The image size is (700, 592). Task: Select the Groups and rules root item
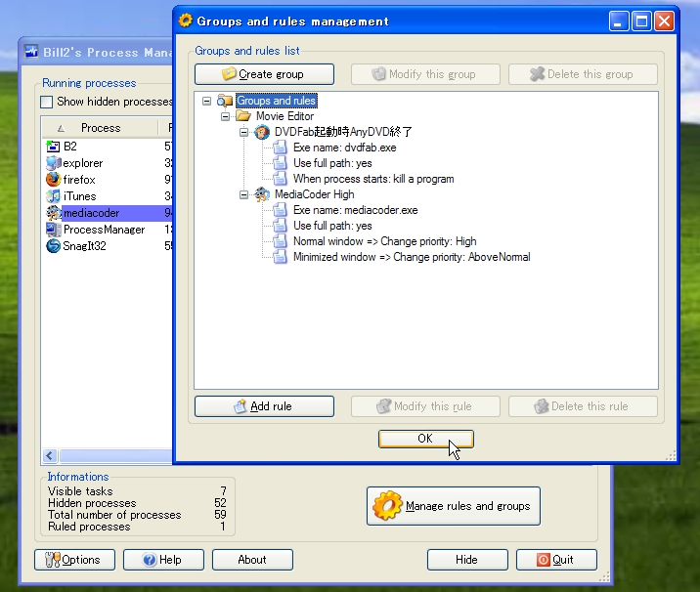pos(277,101)
